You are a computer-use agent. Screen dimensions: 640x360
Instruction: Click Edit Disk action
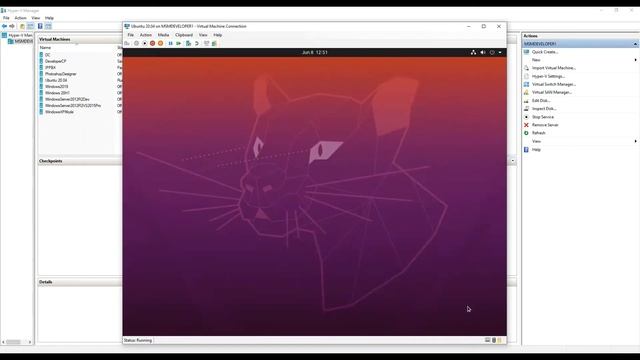click(541, 100)
